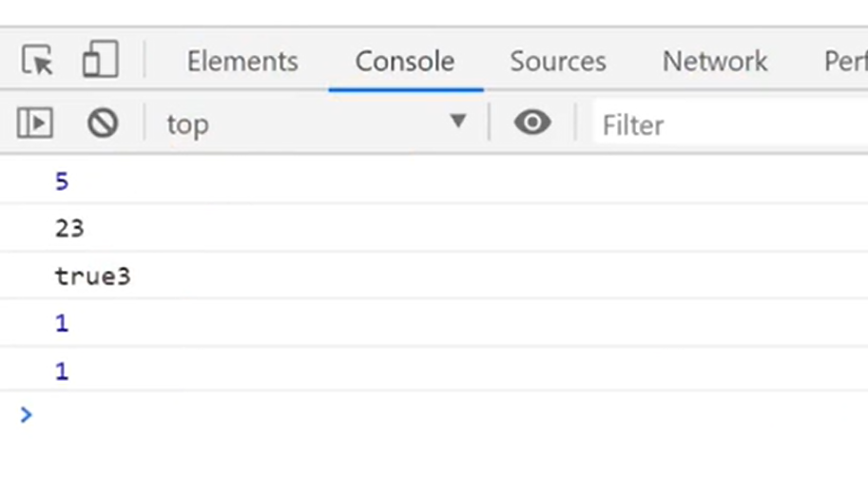The height and width of the screenshot is (493, 868).
Task: Open the Console tab
Action: (405, 62)
